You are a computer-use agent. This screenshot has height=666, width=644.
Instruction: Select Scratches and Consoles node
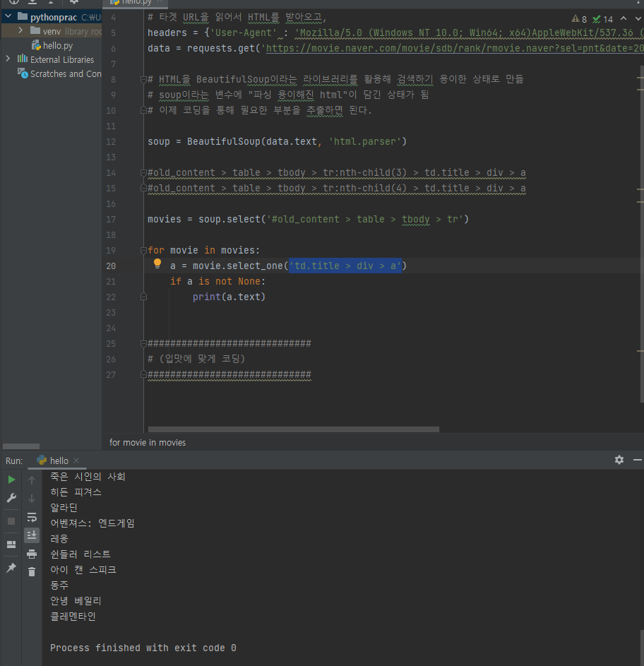tap(59, 73)
